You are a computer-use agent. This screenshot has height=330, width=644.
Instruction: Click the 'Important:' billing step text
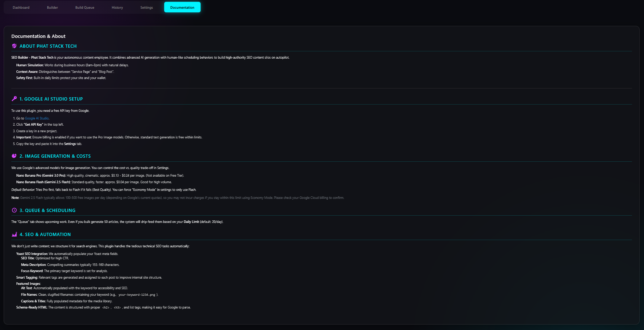pos(109,137)
